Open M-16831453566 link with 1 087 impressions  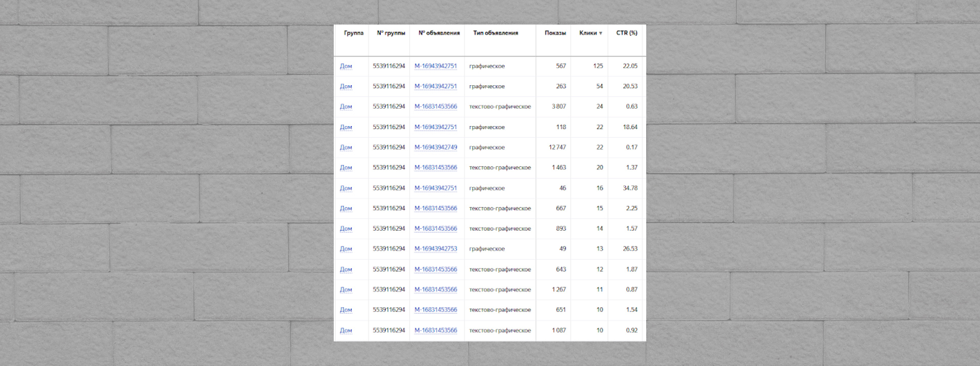pyautogui.click(x=435, y=331)
